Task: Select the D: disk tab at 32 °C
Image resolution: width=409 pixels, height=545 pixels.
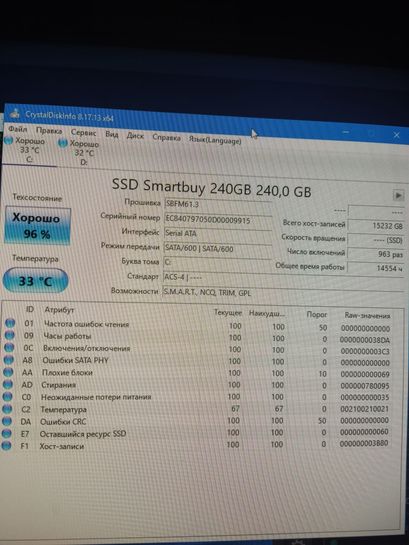Action: 80,153
